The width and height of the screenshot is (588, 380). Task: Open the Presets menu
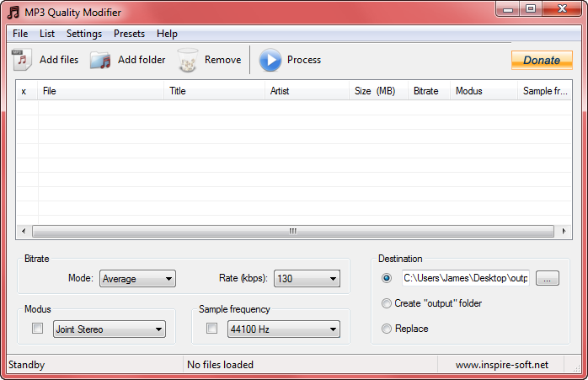point(130,34)
